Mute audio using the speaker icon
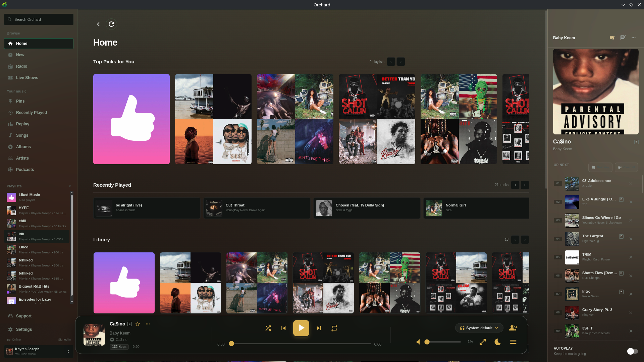 pyautogui.click(x=418, y=342)
